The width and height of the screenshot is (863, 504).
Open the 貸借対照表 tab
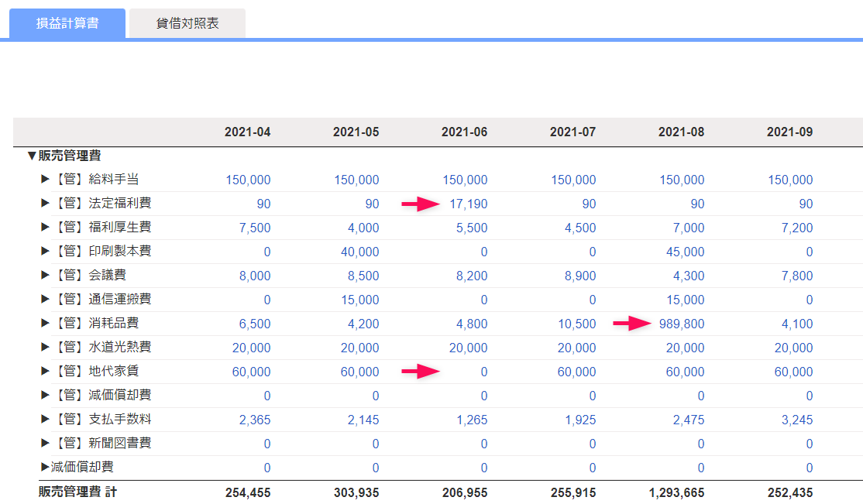pos(187,23)
